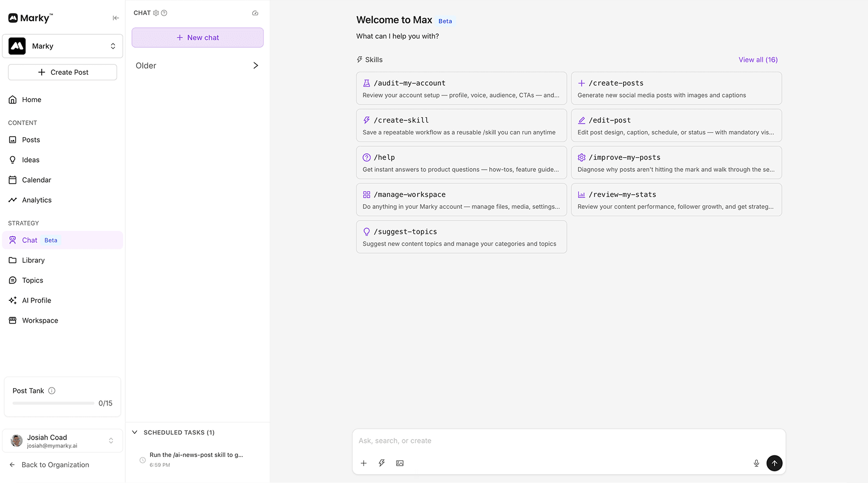Screen dimensions: 868x483
Task: Click the Post Tank progress bar
Action: point(53,403)
